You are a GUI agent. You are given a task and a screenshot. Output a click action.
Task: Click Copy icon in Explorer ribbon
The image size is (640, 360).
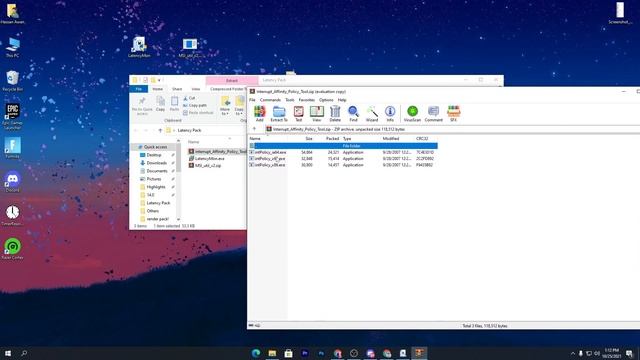tap(160, 104)
